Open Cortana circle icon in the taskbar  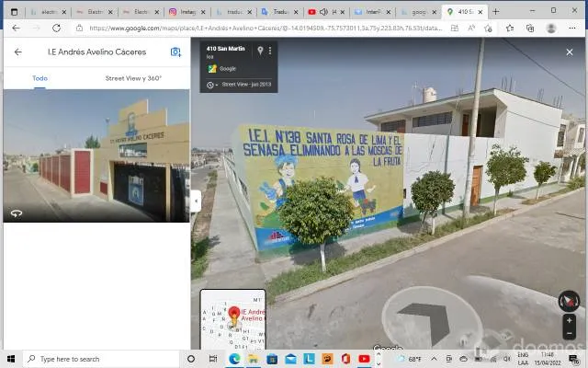click(191, 359)
